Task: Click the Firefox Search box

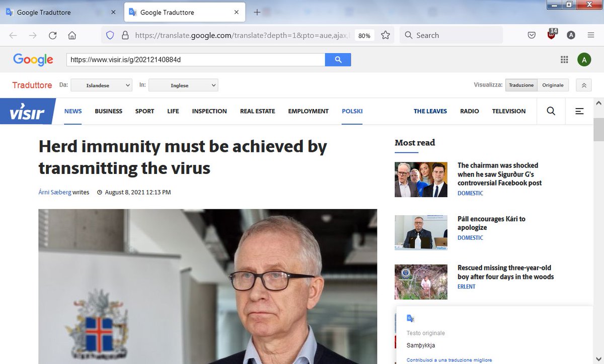Action: tap(451, 35)
